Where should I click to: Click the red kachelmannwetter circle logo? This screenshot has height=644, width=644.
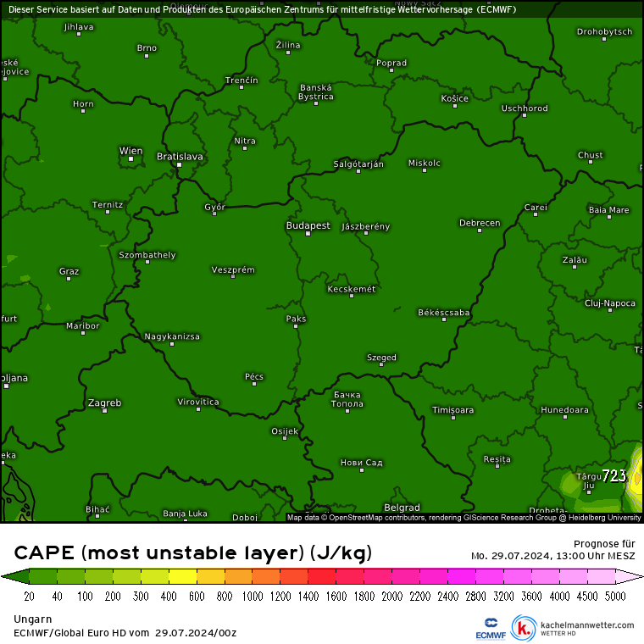tap(525, 628)
